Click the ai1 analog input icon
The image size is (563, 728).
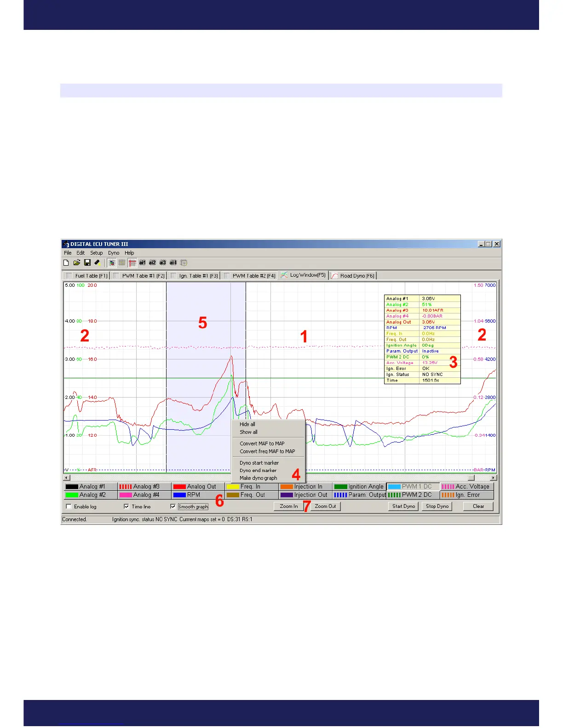pos(142,263)
